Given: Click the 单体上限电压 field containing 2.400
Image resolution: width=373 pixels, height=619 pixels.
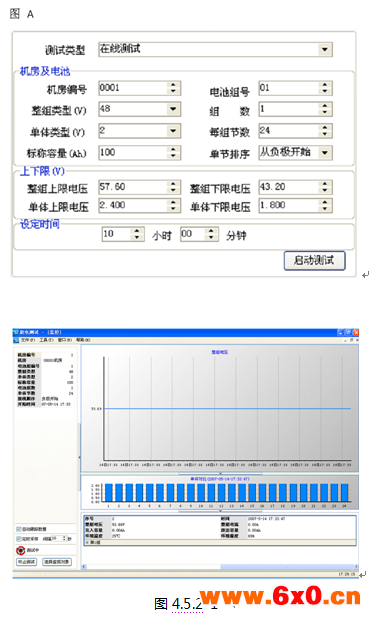Looking at the screenshot, I should point(140,206).
